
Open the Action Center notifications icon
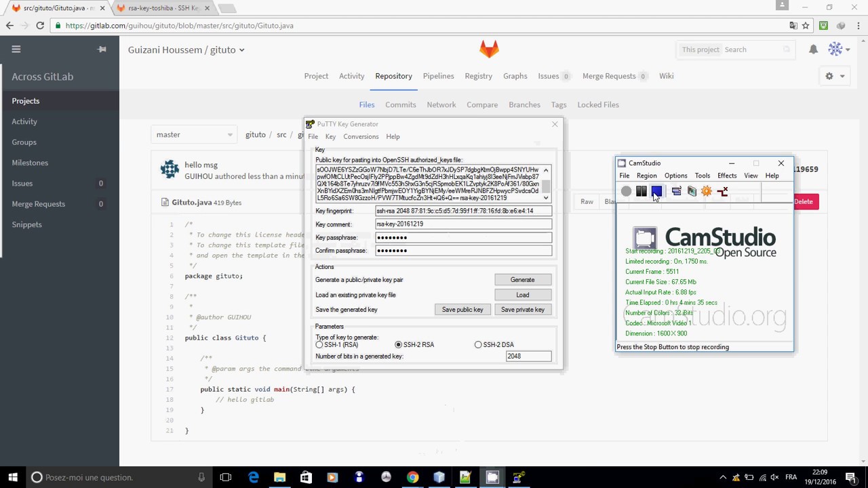852,477
